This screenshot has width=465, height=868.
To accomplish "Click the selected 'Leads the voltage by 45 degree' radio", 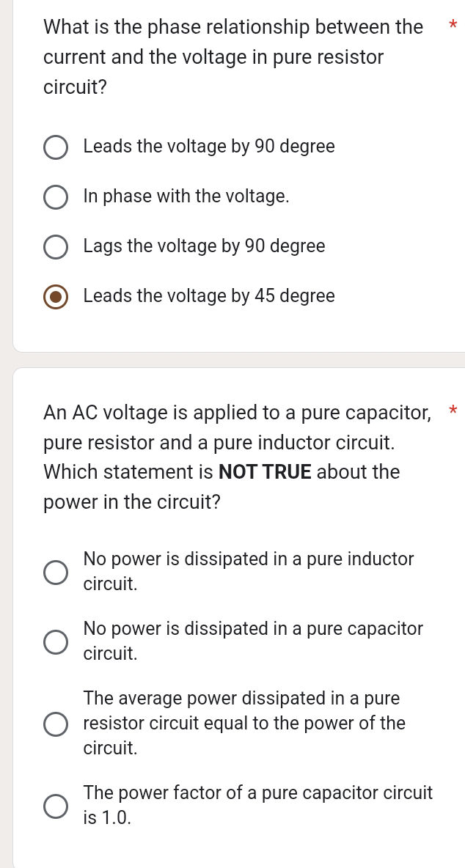I will pyautogui.click(x=56, y=297).
